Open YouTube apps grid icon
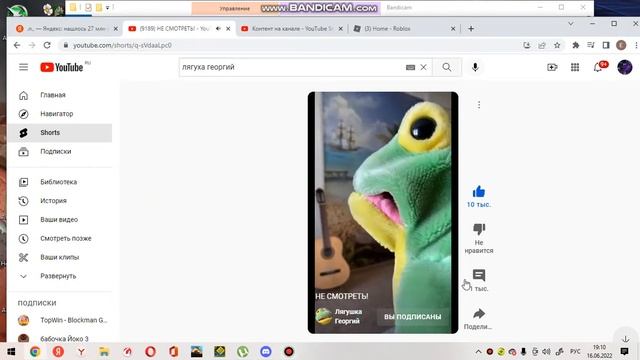Viewport: 640px width, 360px height. click(575, 67)
